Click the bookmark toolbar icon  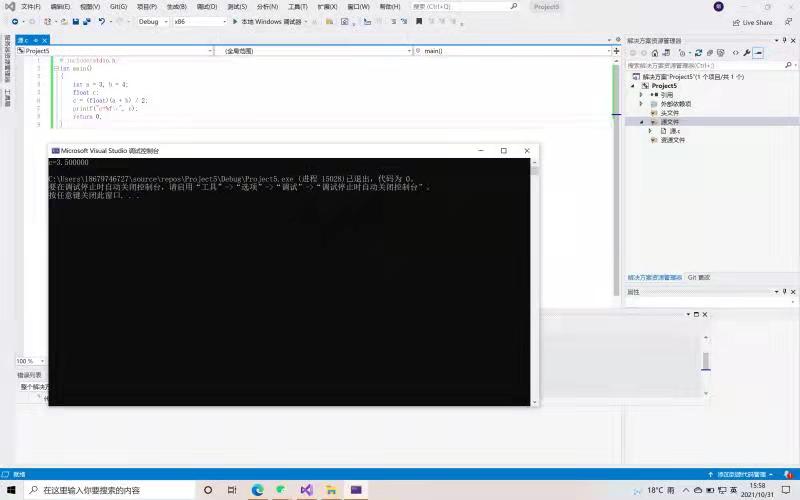[x=419, y=21]
